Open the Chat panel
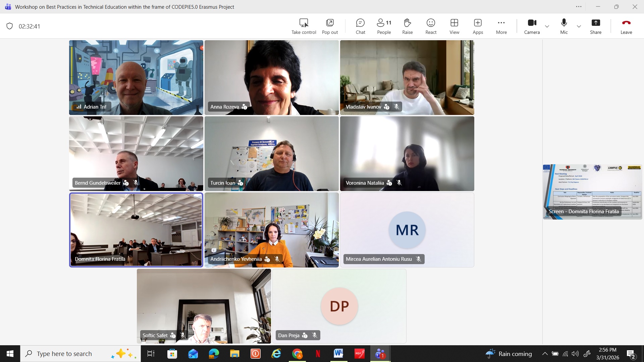 (360, 26)
